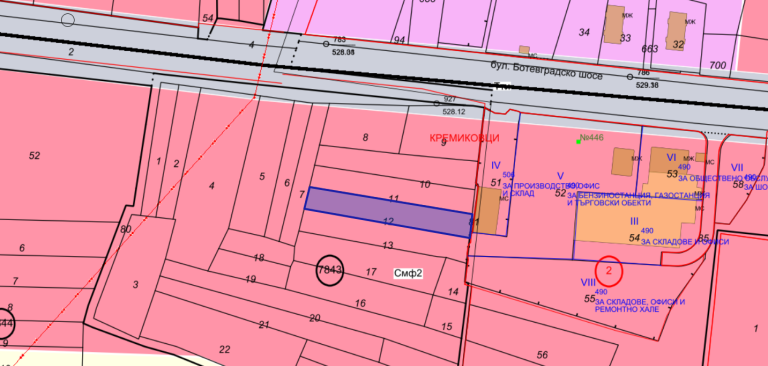Click elevation value 529.38
The width and height of the screenshot is (768, 366).
pos(647,84)
